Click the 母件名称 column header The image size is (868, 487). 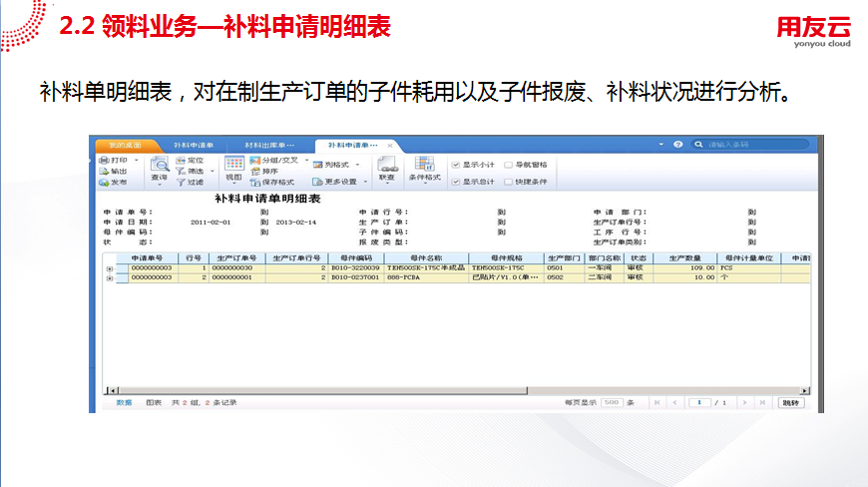coord(426,257)
